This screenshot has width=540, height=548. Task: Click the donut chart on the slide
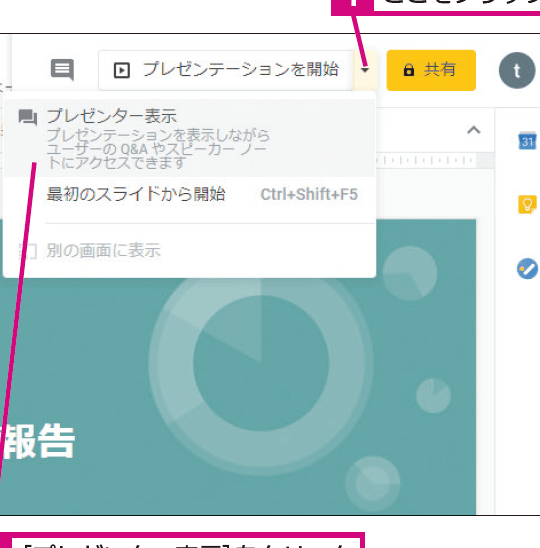pos(261,363)
